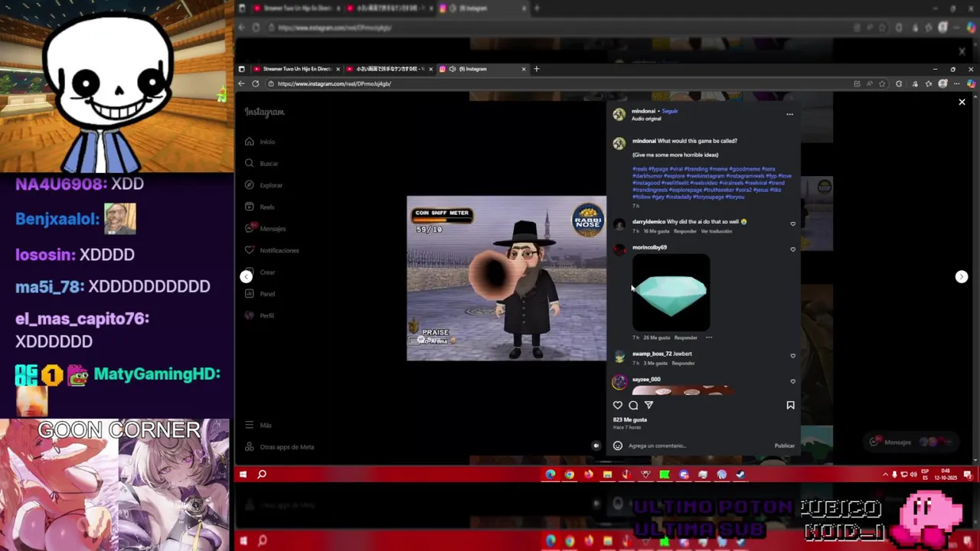Close the Instagram browser tab
Image resolution: width=980 pixels, height=551 pixels.
[524, 69]
